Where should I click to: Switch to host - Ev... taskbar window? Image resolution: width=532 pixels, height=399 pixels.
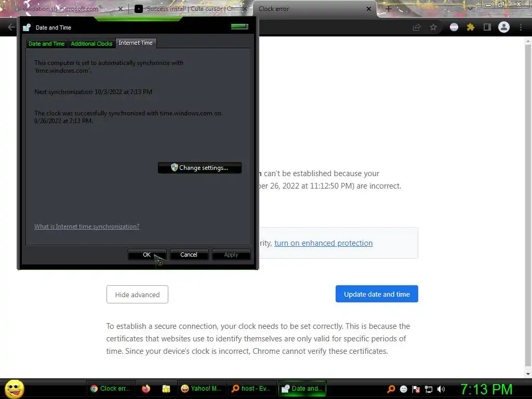[x=251, y=389]
